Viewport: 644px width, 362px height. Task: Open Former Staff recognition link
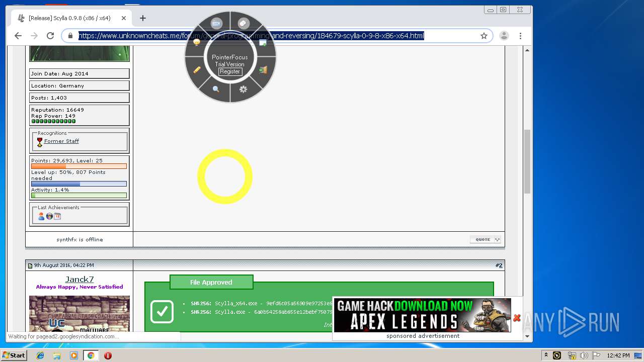tap(61, 141)
